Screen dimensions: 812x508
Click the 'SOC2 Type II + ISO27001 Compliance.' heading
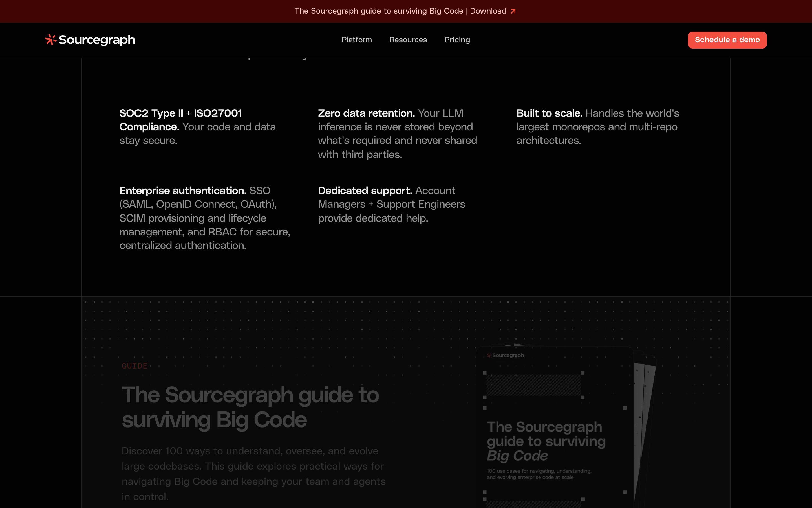(180, 120)
